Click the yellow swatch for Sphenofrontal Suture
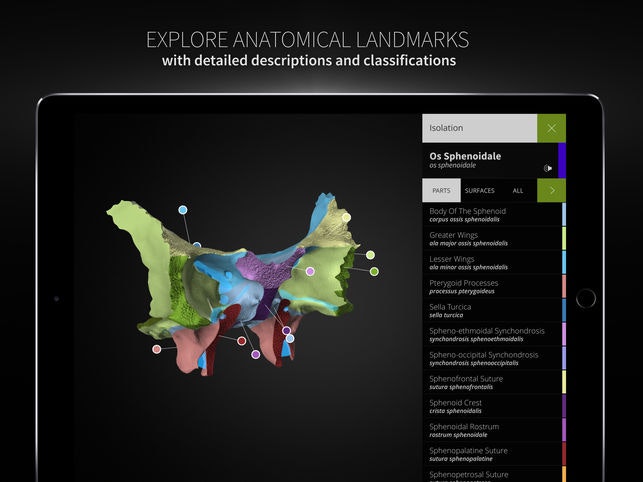 (x=564, y=382)
